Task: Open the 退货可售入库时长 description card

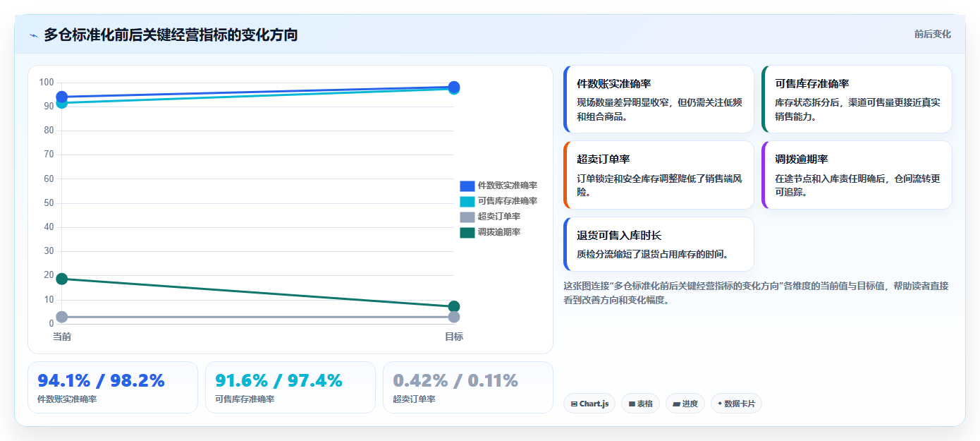Action: (x=659, y=244)
